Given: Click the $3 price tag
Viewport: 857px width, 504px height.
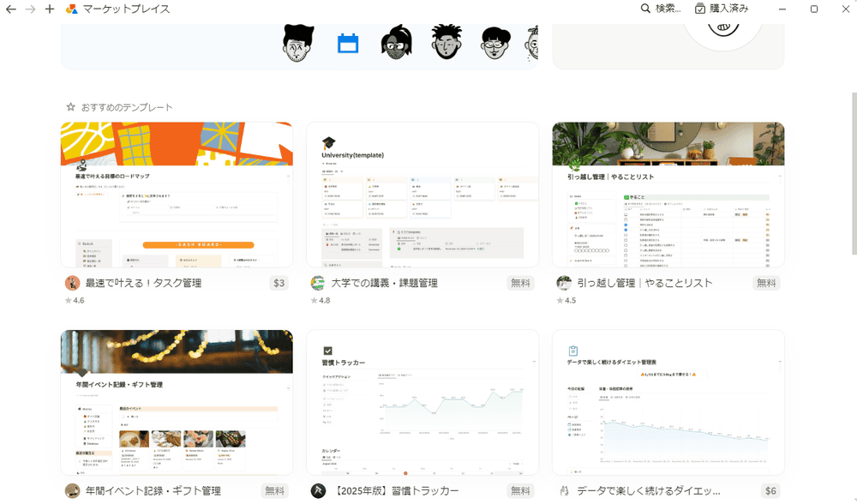Looking at the screenshot, I should pyautogui.click(x=279, y=283).
